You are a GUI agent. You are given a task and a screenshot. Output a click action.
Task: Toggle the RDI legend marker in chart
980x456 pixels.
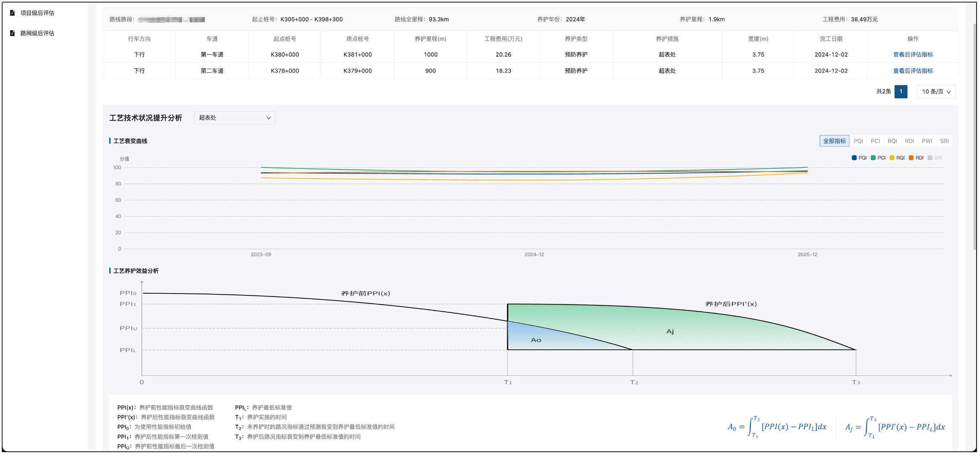911,157
